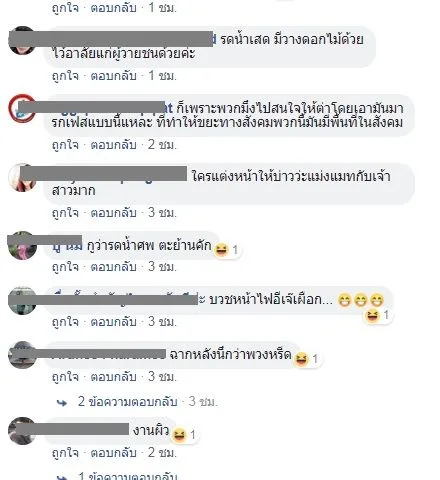Expand 1 ข้อความตอบกลับ replies at bottom
This screenshot has height=480, width=440.
[x=127, y=476]
